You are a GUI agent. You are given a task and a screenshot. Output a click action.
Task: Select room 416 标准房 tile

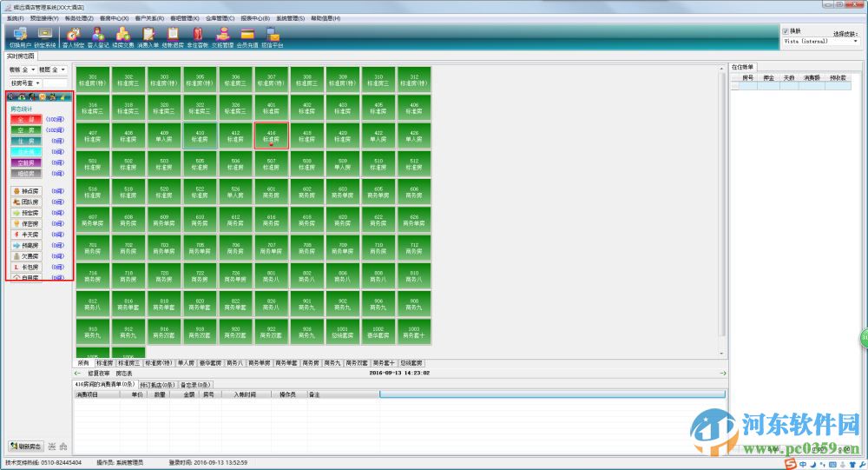(271, 136)
